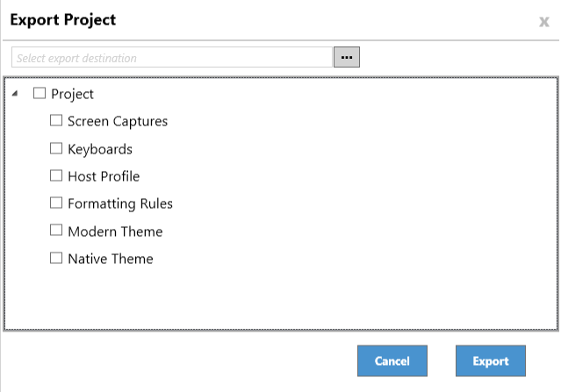Focus the export destination field
The image size is (561, 392).
pos(171,58)
